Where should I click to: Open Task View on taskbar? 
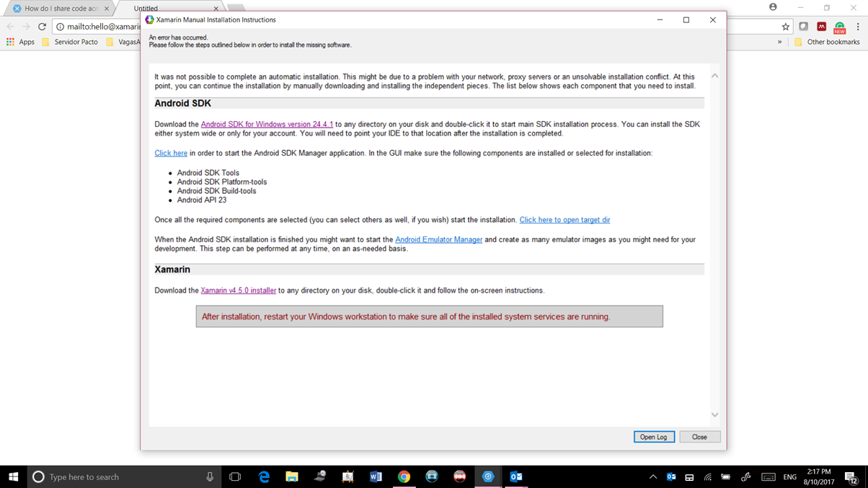235,476
